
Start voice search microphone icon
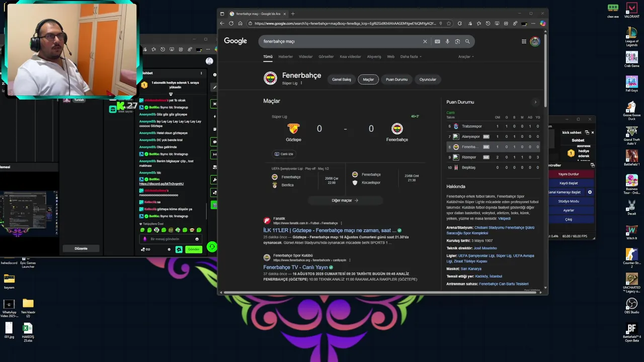click(x=447, y=41)
